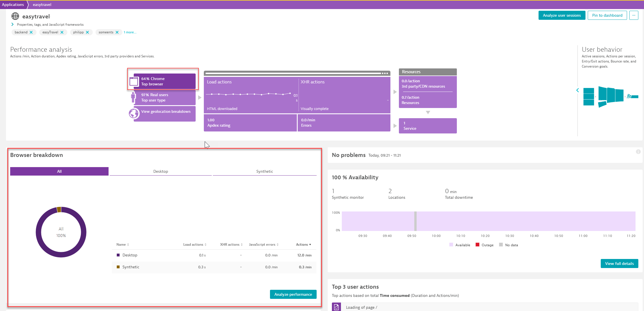Click the brown Synthetic color swatch

[118, 267]
